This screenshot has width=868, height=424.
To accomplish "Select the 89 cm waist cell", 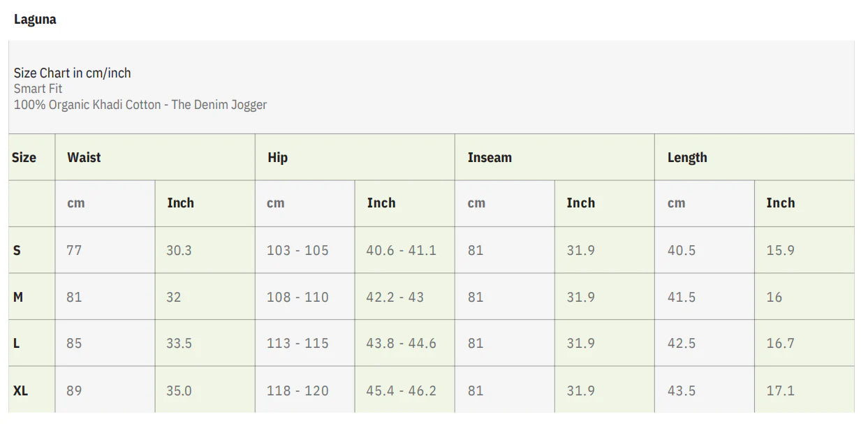I will click(74, 390).
